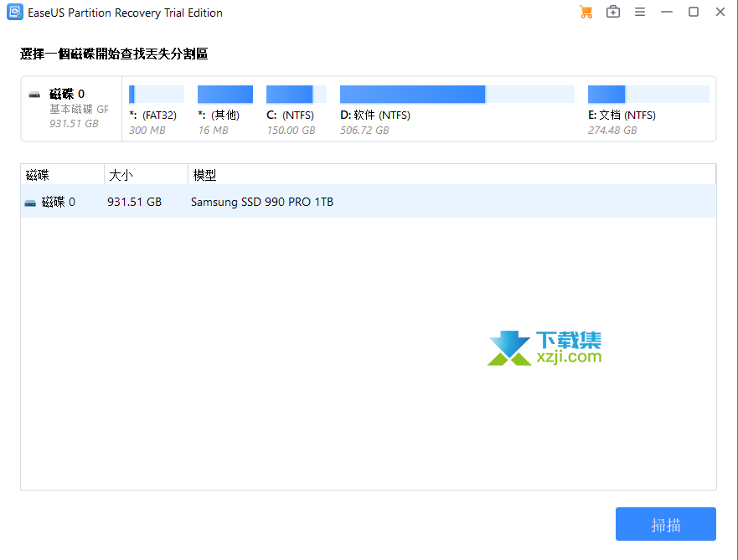Click the disk icon beside 磁碟 0 card
This screenshot has width=738, height=560.
[x=34, y=95]
